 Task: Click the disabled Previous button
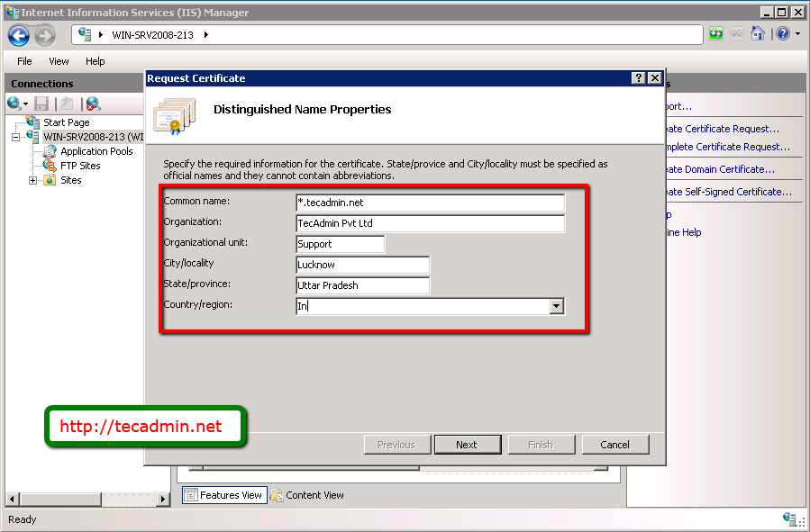tap(396, 445)
